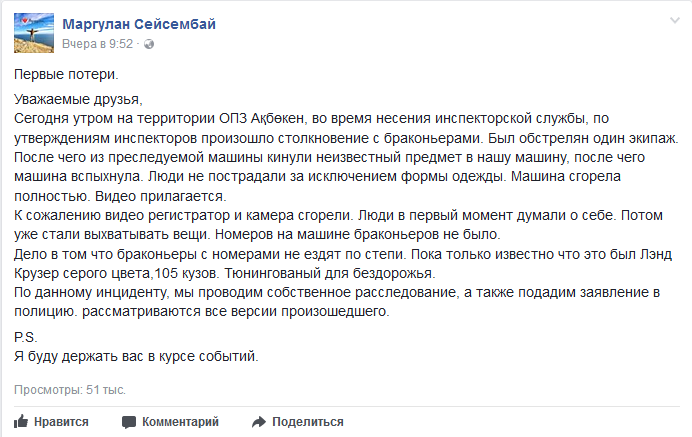The width and height of the screenshot is (692, 437).
Task: Click the "P.S." text line
Action: (x=25, y=337)
